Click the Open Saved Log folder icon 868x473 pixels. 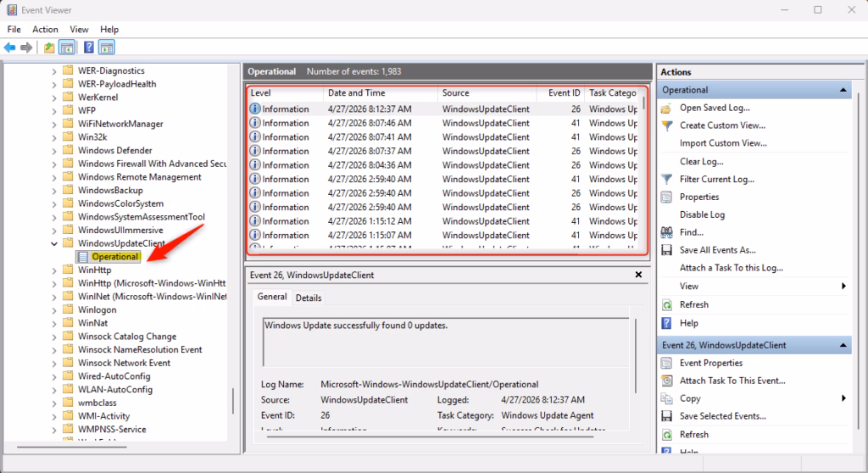point(666,108)
